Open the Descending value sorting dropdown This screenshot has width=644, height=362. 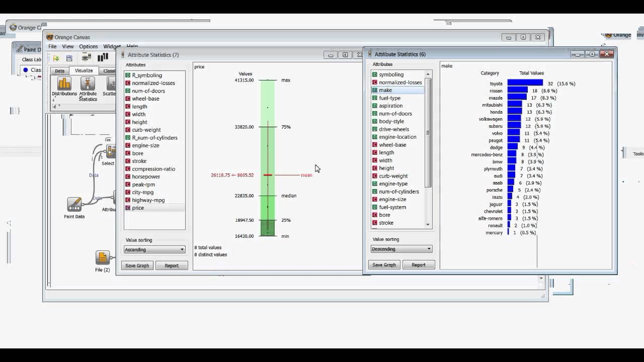401,249
